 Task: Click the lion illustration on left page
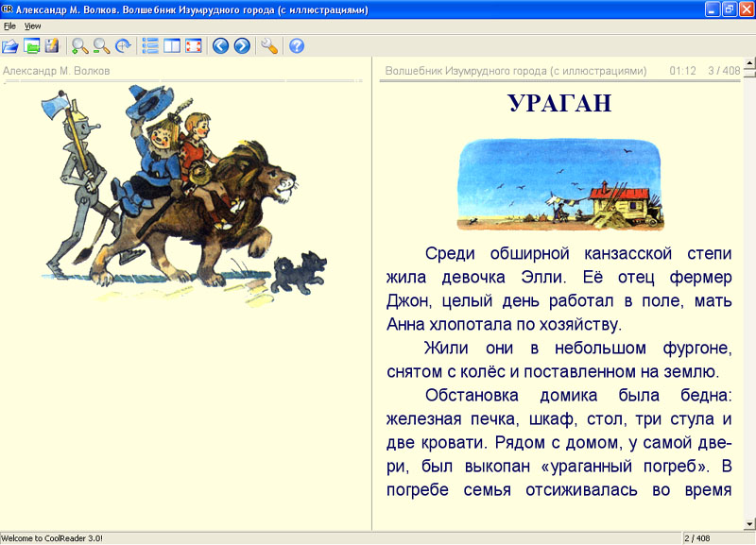[x=183, y=196]
